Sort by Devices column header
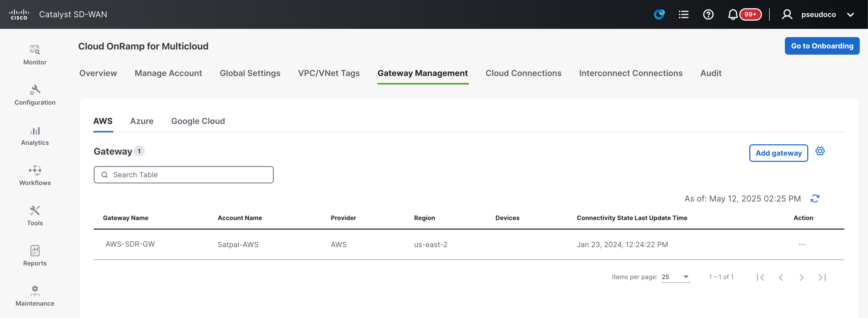 pyautogui.click(x=507, y=218)
